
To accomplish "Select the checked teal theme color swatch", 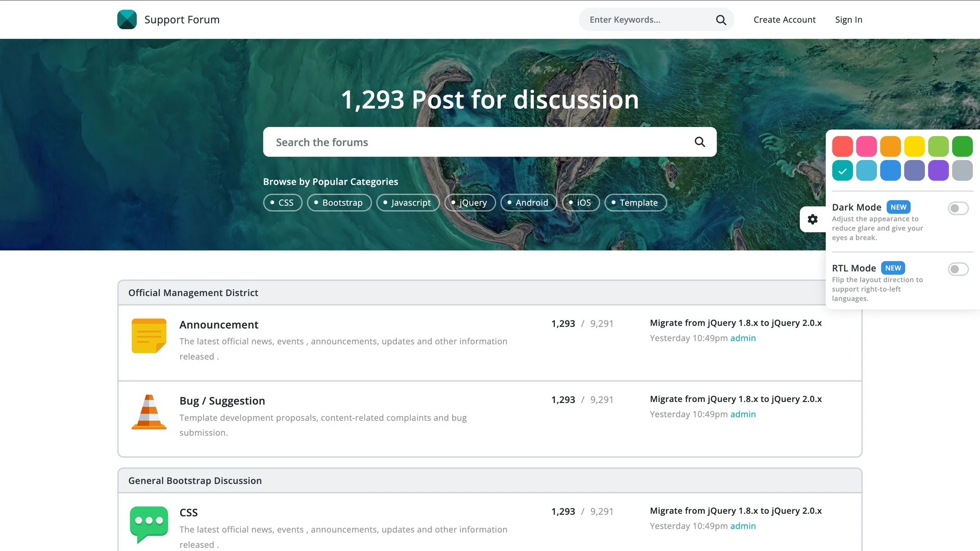I will click(842, 170).
